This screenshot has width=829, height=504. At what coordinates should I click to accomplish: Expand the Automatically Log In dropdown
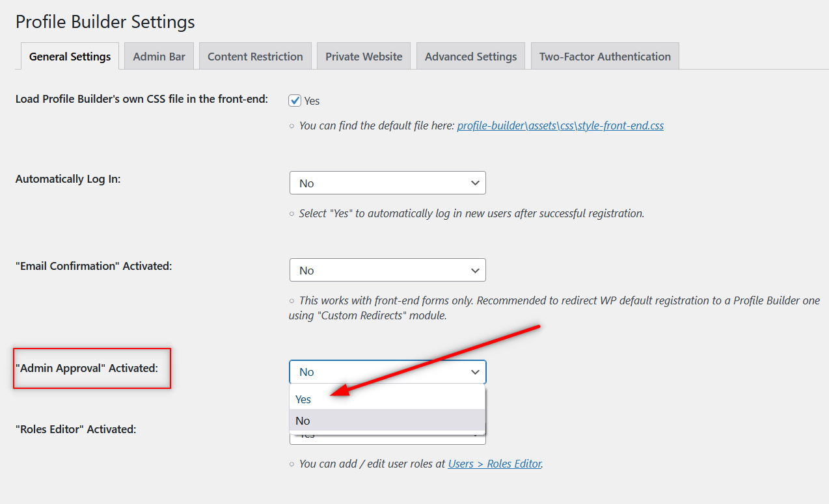[388, 183]
